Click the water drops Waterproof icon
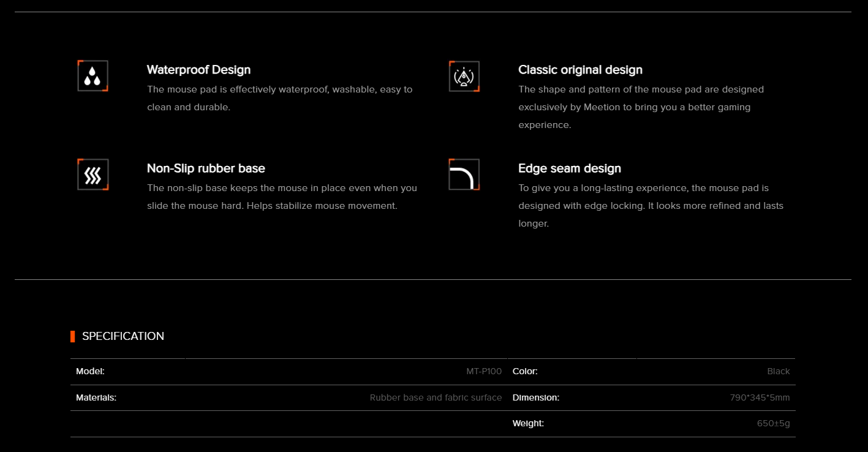Viewport: 868px width, 452px height. click(92, 76)
